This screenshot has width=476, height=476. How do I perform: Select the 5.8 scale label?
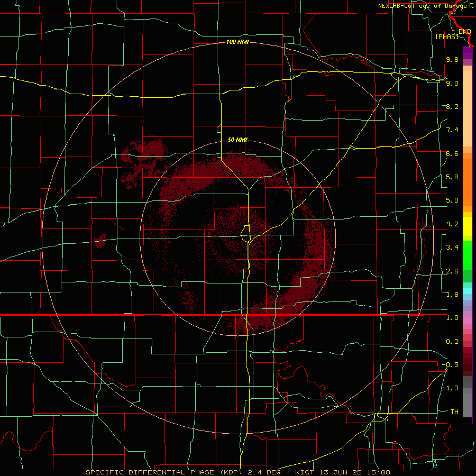click(452, 177)
